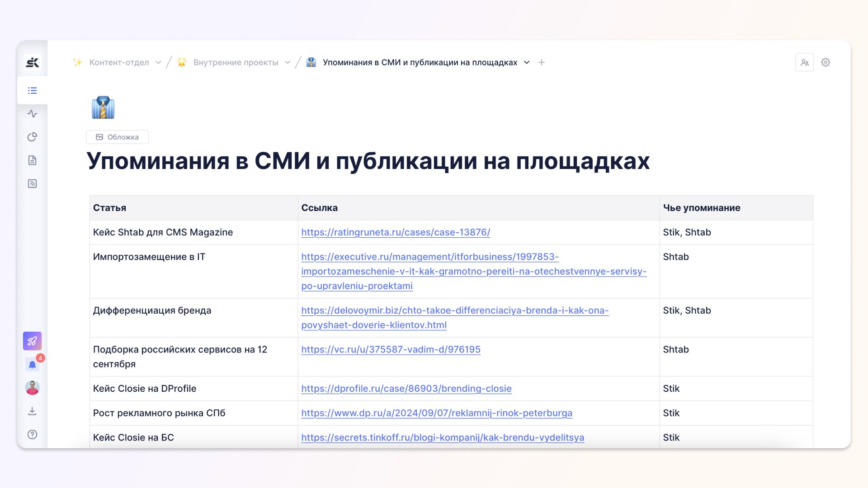Click the download icon in sidebar

tap(32, 411)
